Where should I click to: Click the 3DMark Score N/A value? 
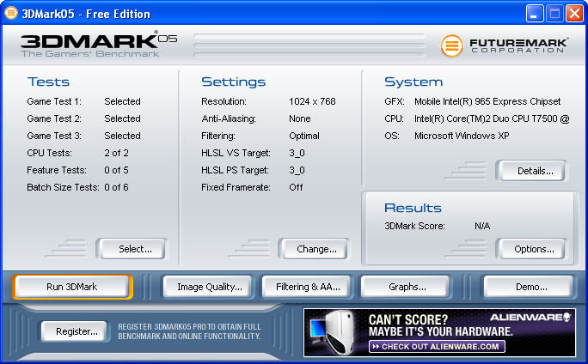(x=482, y=226)
